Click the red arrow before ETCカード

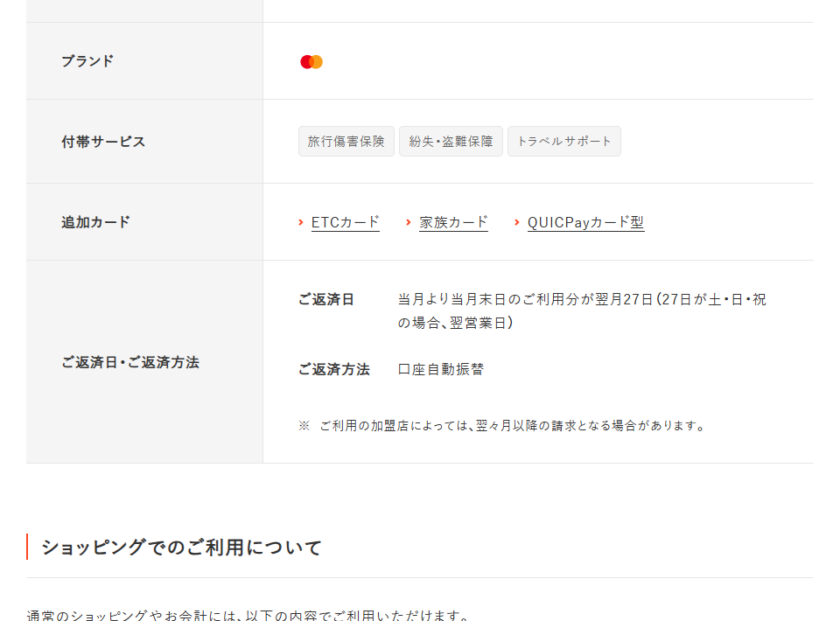(x=301, y=222)
